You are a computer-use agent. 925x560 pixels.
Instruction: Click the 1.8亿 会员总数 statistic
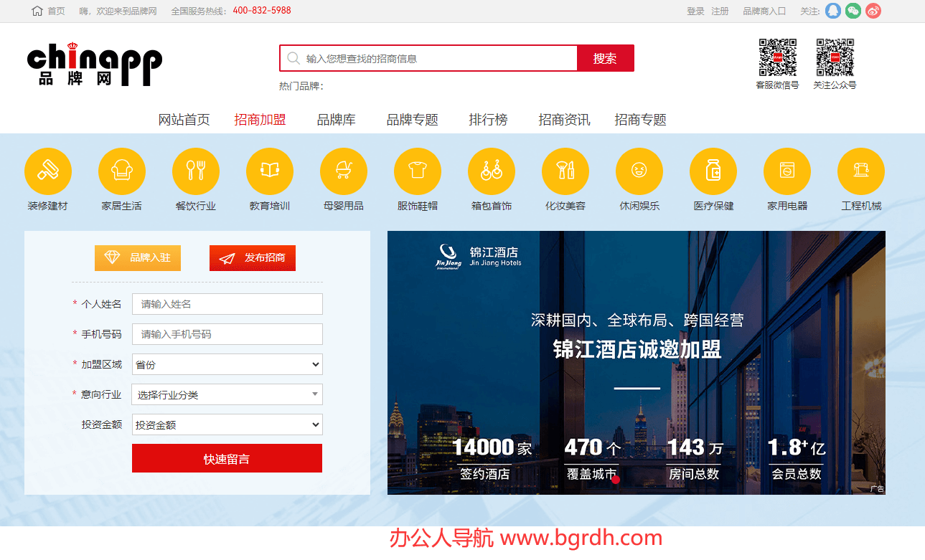coord(797,459)
